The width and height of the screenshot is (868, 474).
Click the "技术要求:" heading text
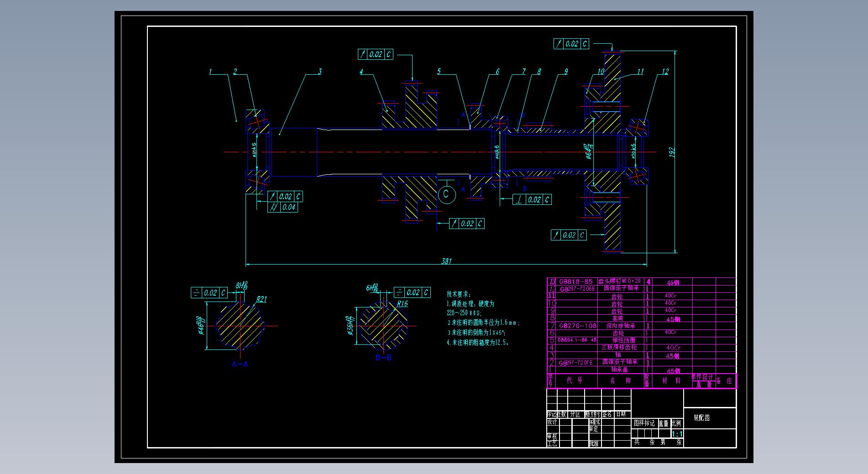point(459,295)
